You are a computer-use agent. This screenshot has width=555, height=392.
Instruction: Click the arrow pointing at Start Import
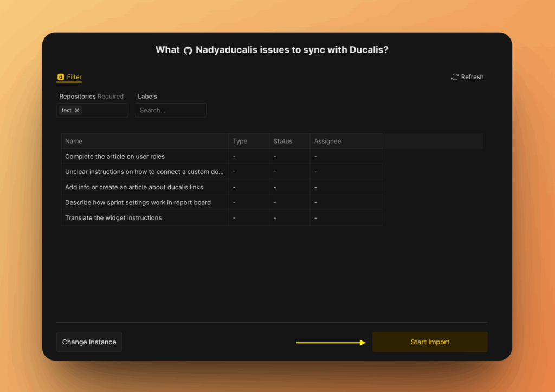click(331, 342)
